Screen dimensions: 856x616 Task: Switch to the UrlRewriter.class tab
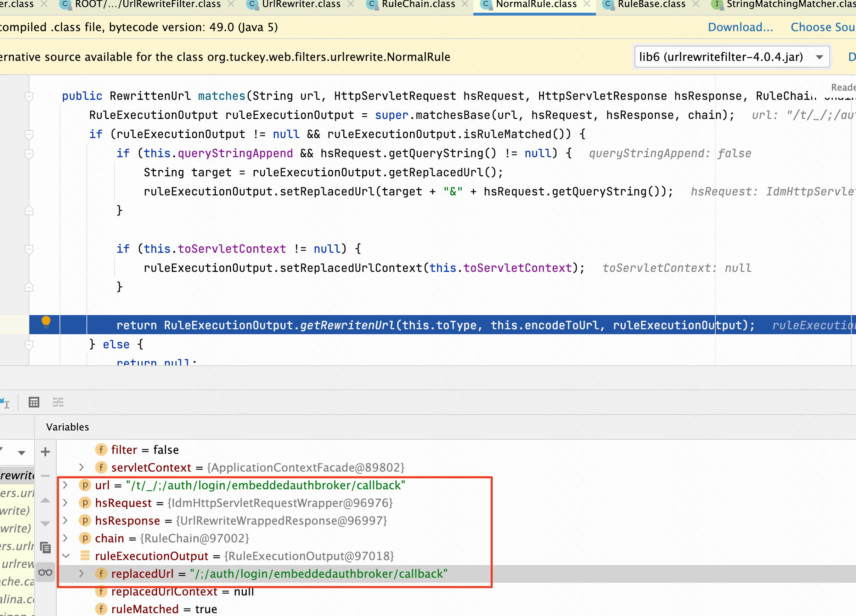click(x=301, y=5)
